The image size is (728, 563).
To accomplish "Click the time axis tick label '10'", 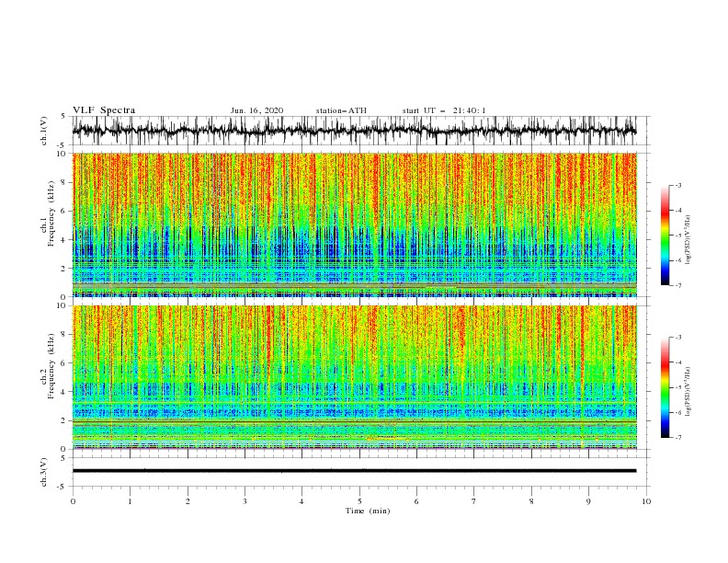I will (646, 501).
